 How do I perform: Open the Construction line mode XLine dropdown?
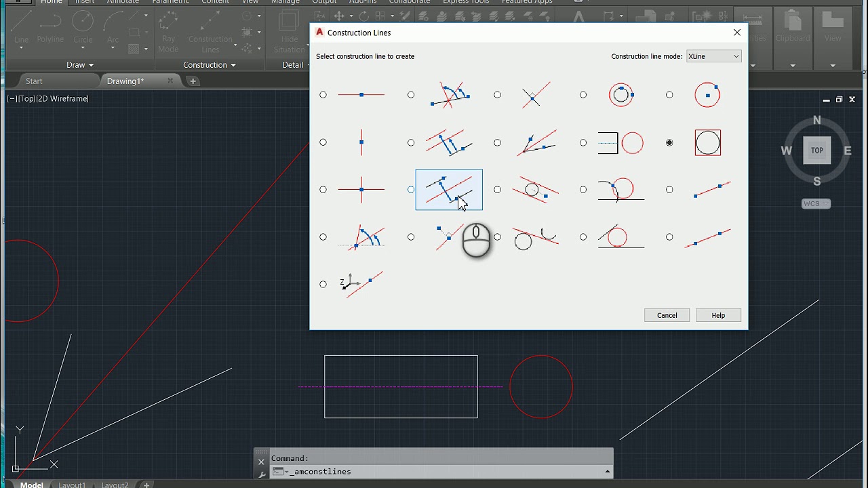pyautogui.click(x=713, y=56)
